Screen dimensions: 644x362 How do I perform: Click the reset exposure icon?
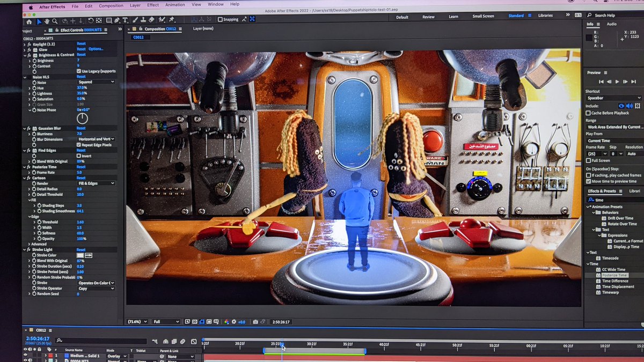[233, 322]
